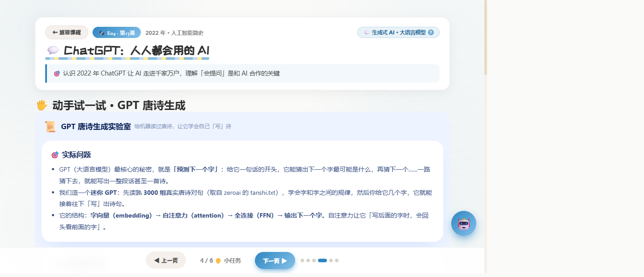Screen dimensions: 644x277
Task: Click the objective text about 会提问
Action: point(171,73)
